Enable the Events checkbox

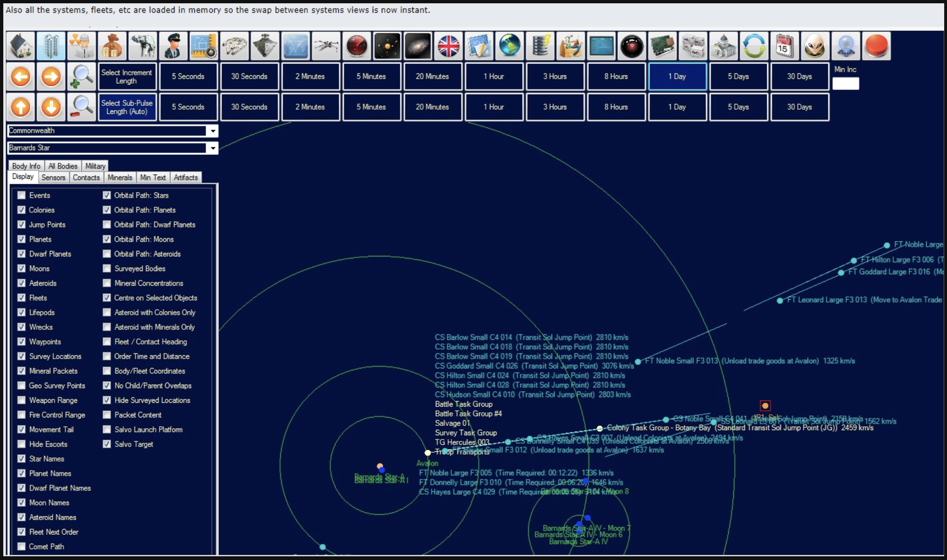pos(21,195)
